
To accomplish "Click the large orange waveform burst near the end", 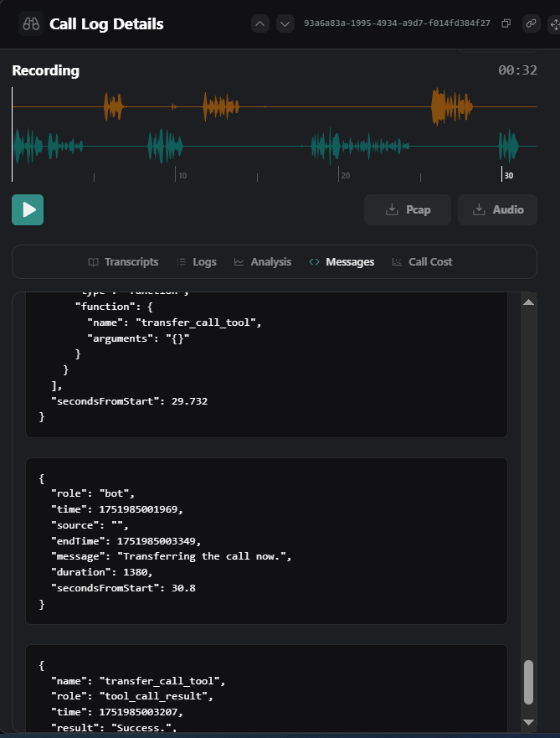I will click(450, 106).
